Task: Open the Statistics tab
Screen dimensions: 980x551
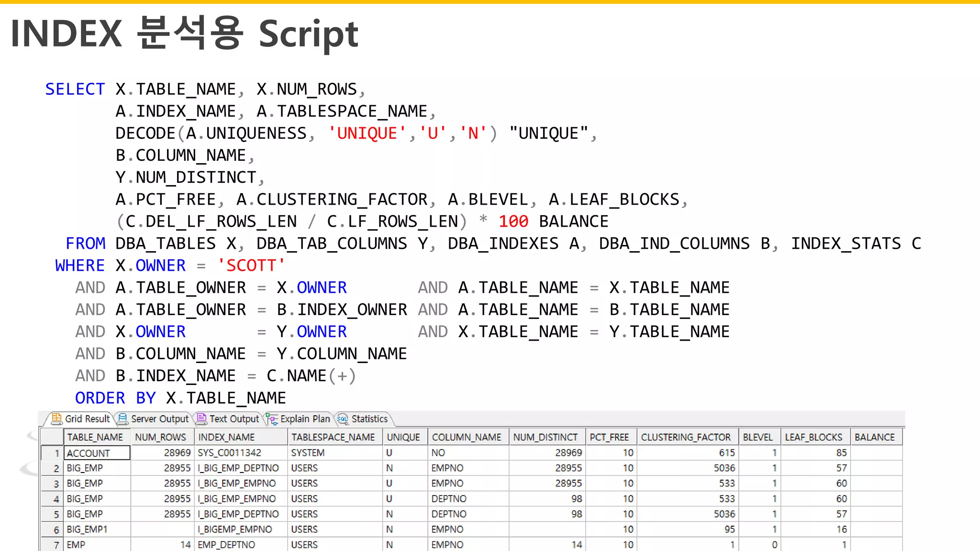Action: (364, 419)
